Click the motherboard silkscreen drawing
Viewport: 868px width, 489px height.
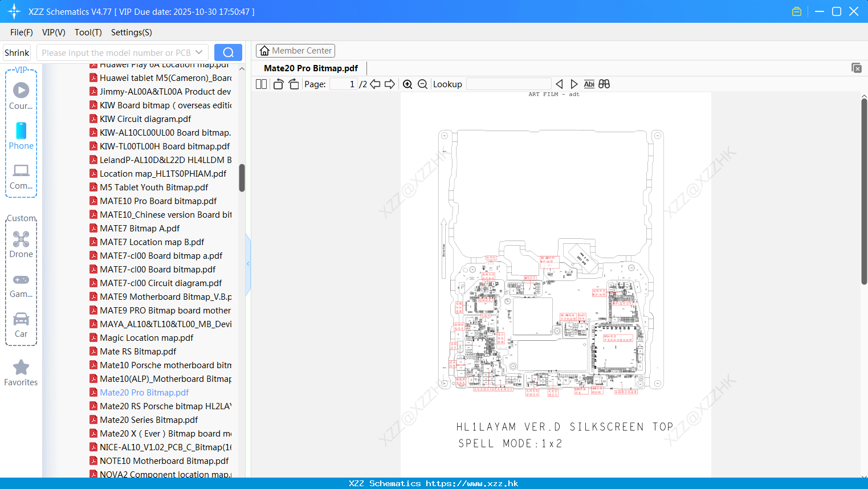coord(551,262)
